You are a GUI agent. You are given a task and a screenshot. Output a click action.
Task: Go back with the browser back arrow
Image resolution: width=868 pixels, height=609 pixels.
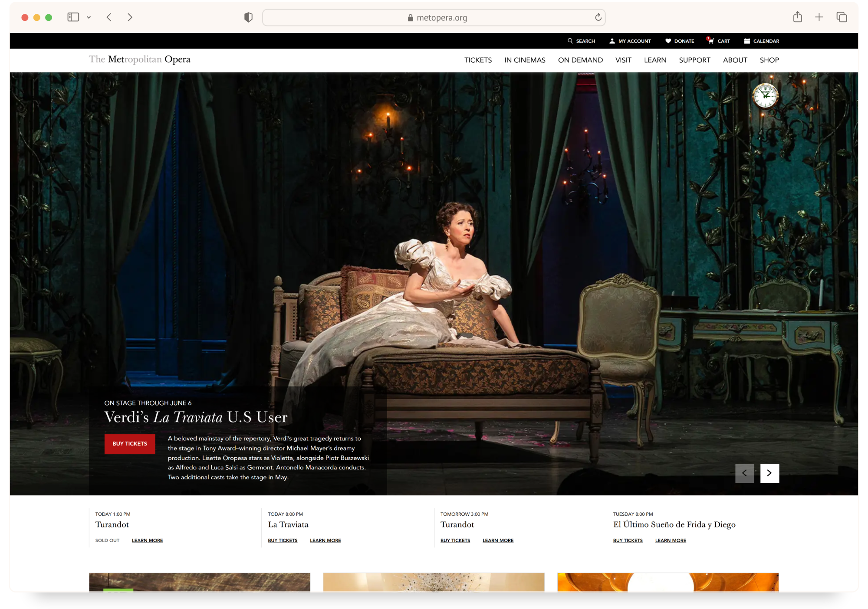(109, 17)
